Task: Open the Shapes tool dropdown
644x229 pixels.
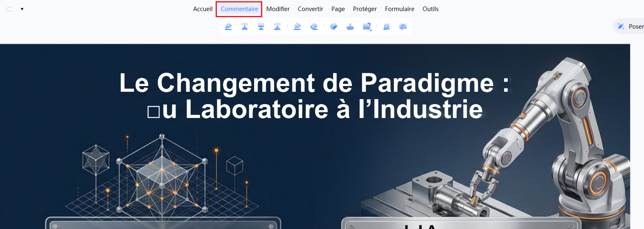Action: click(367, 27)
